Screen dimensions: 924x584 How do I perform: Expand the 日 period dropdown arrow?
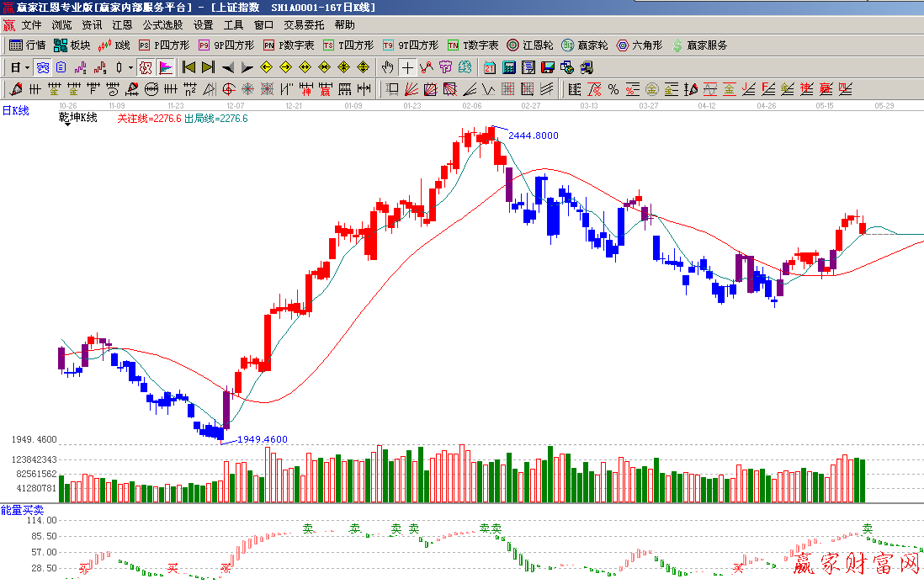coord(28,67)
